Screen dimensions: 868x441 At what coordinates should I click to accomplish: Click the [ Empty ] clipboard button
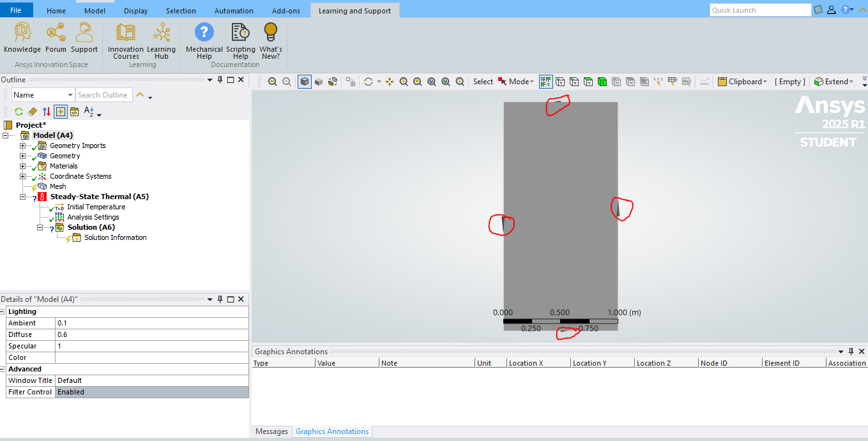click(790, 82)
